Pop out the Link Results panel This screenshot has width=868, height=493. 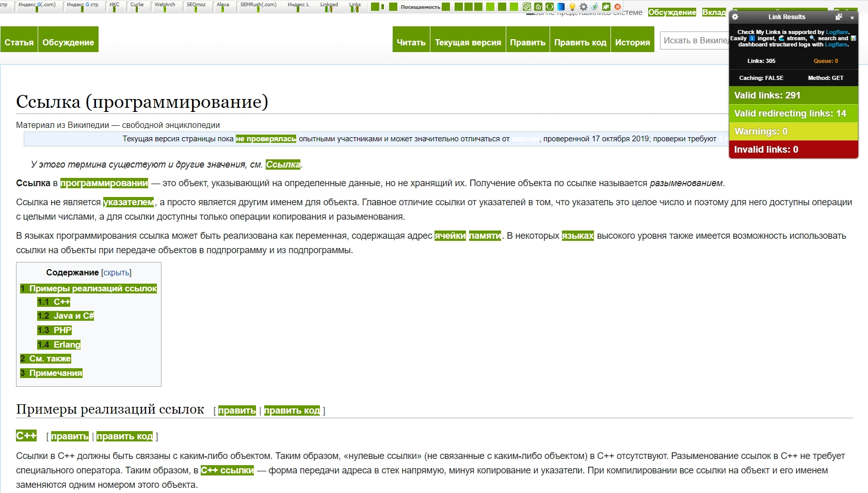click(839, 17)
